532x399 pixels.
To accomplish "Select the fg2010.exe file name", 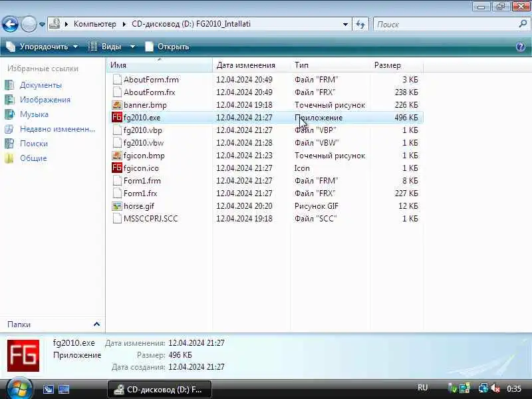I will (142, 118).
